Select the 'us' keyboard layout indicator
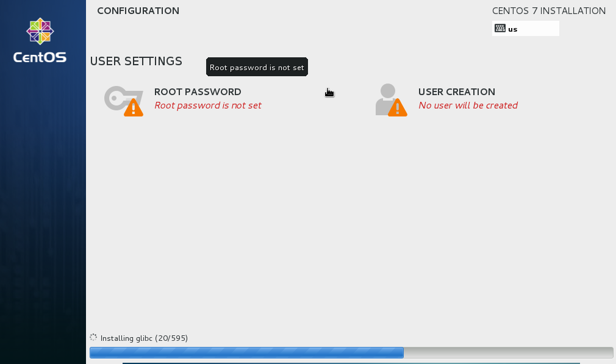The image size is (616, 364). coord(525,28)
